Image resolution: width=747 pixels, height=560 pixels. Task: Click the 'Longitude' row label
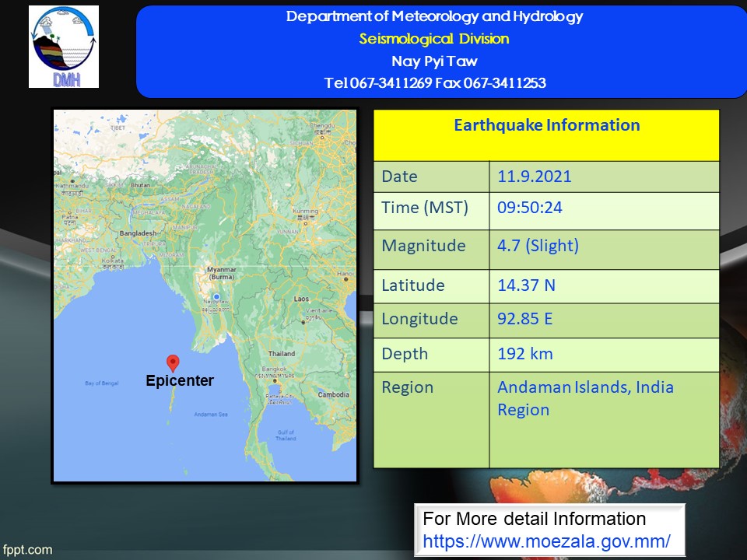coord(419,319)
